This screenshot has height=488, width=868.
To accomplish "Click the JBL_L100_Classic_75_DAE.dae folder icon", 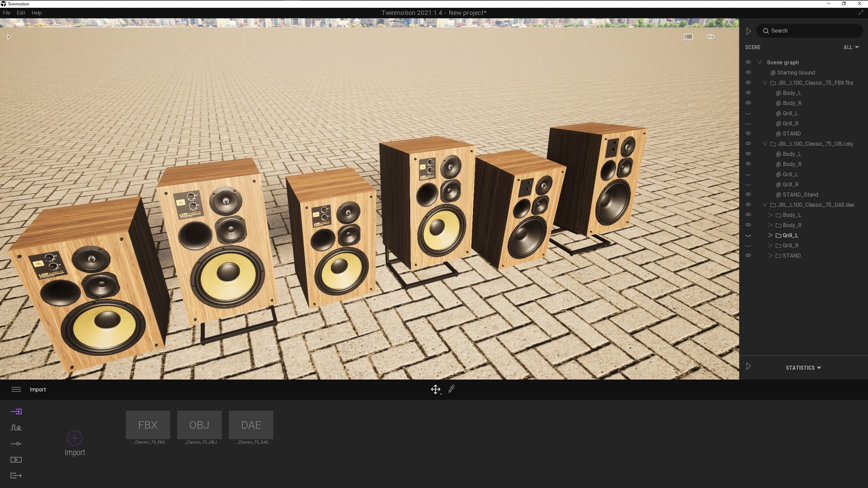I will pos(773,205).
